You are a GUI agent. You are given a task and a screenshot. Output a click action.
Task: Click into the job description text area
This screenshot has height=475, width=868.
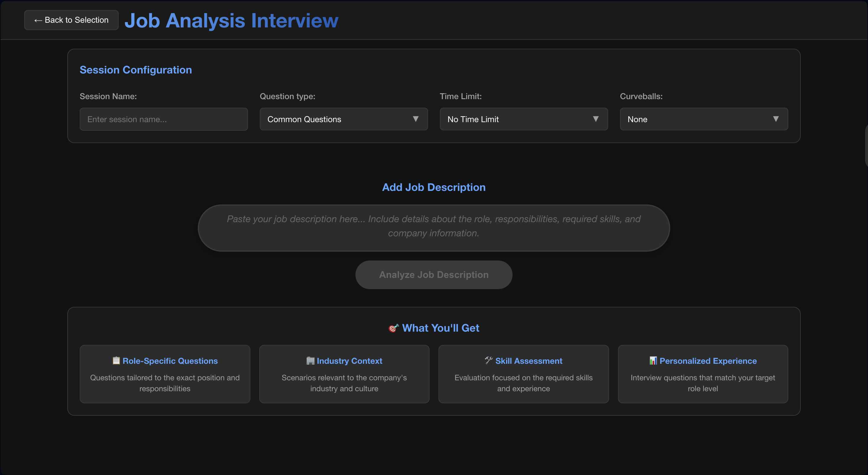[434, 227]
